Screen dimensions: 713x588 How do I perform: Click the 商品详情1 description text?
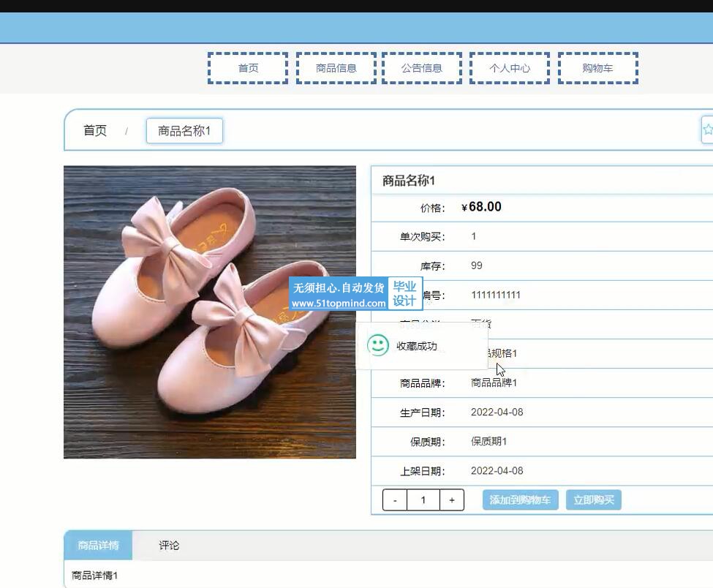pyautogui.click(x=94, y=576)
